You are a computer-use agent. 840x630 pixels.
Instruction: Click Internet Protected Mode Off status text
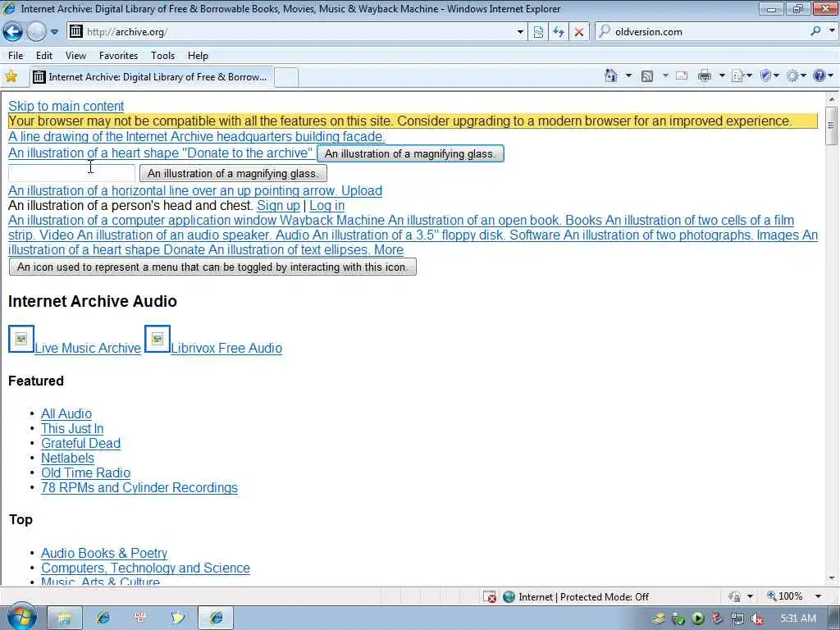583,597
